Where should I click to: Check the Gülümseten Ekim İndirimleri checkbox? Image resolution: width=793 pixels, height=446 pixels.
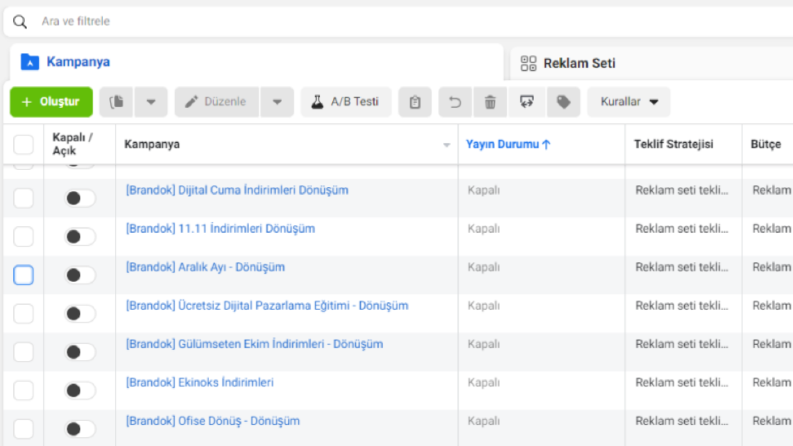coord(23,352)
